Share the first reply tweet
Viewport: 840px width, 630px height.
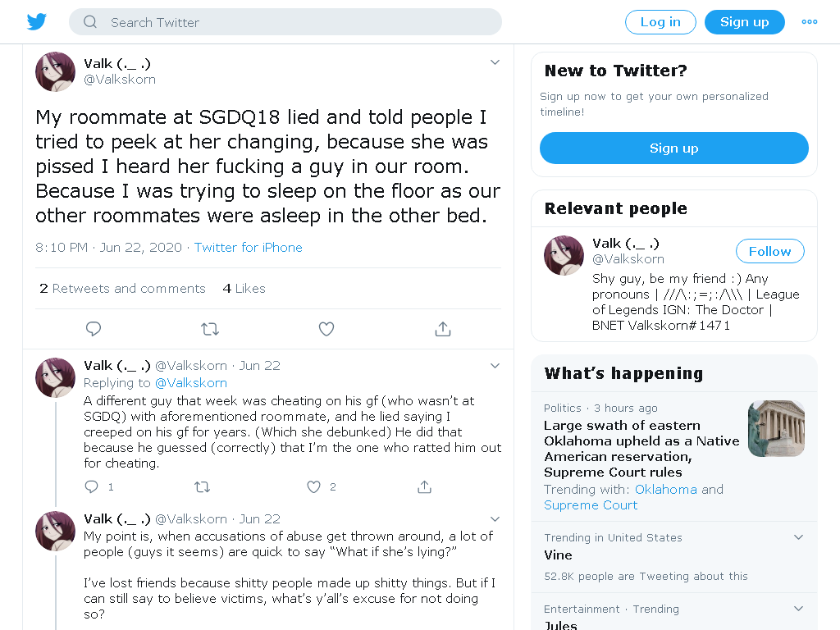point(424,486)
